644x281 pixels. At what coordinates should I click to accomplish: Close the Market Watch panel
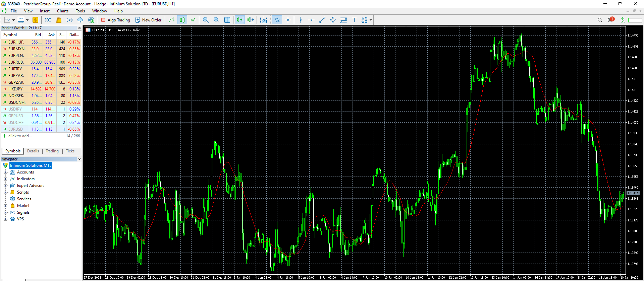pos(79,28)
